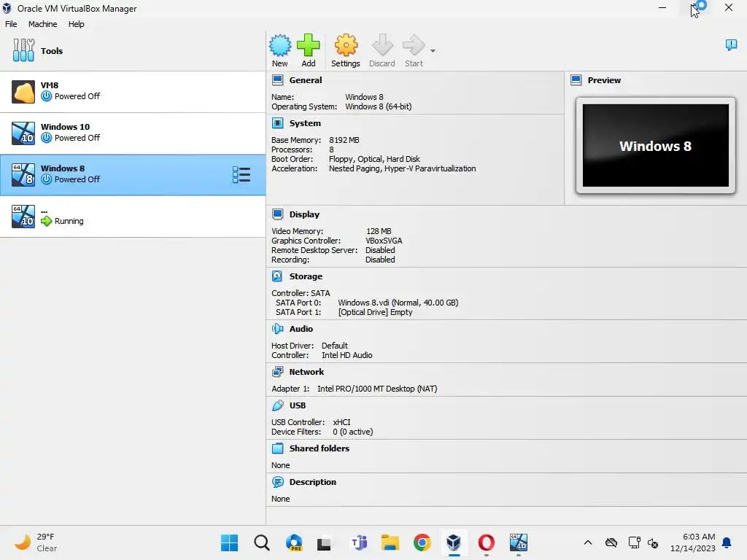747x560 pixels.
Task: Click the Windows 8 preview thumbnail
Action: pyautogui.click(x=656, y=146)
